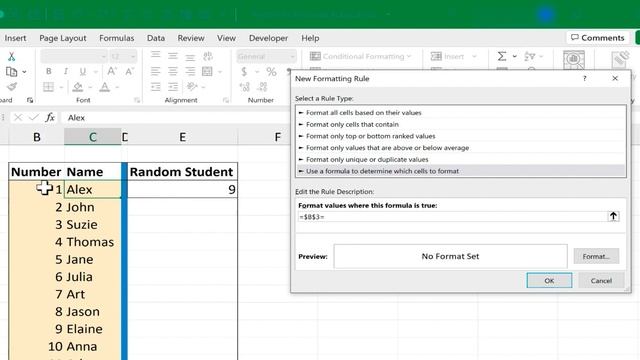Click Top Align icon
640x360 pixels.
[x=156, y=56]
